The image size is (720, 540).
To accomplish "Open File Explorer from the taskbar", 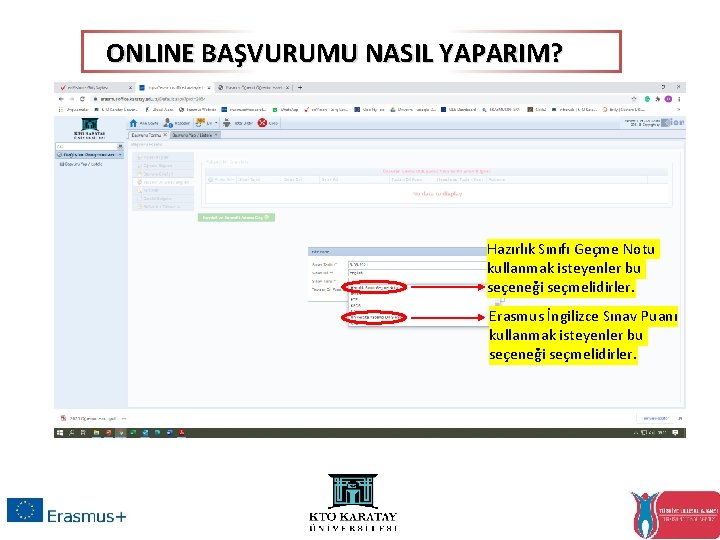I will pyautogui.click(x=96, y=433).
